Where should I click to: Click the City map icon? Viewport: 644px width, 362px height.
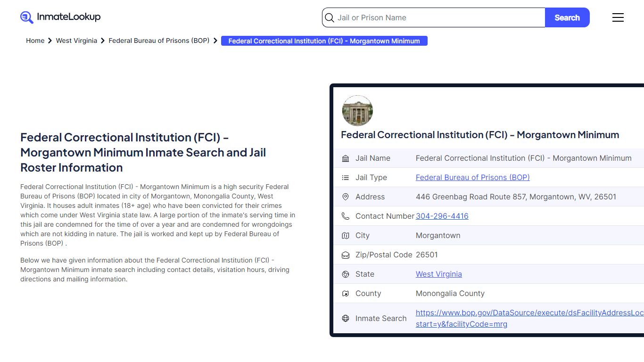pyautogui.click(x=346, y=236)
